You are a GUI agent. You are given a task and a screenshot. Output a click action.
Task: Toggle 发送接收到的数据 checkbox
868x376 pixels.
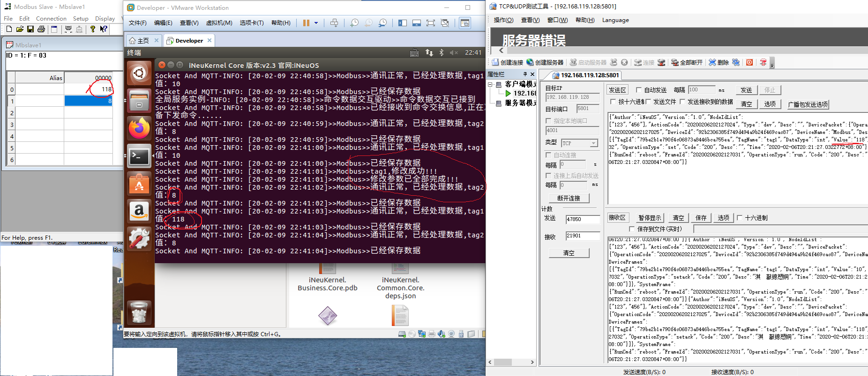pos(682,102)
